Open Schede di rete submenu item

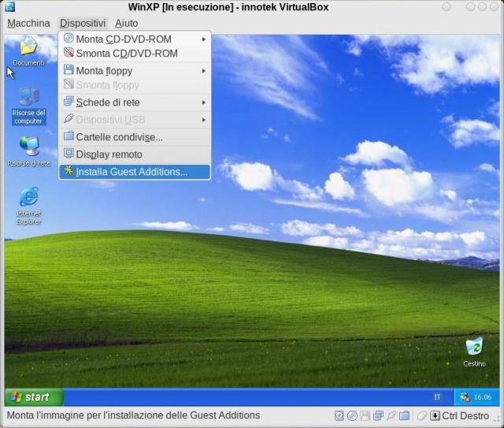(135, 102)
